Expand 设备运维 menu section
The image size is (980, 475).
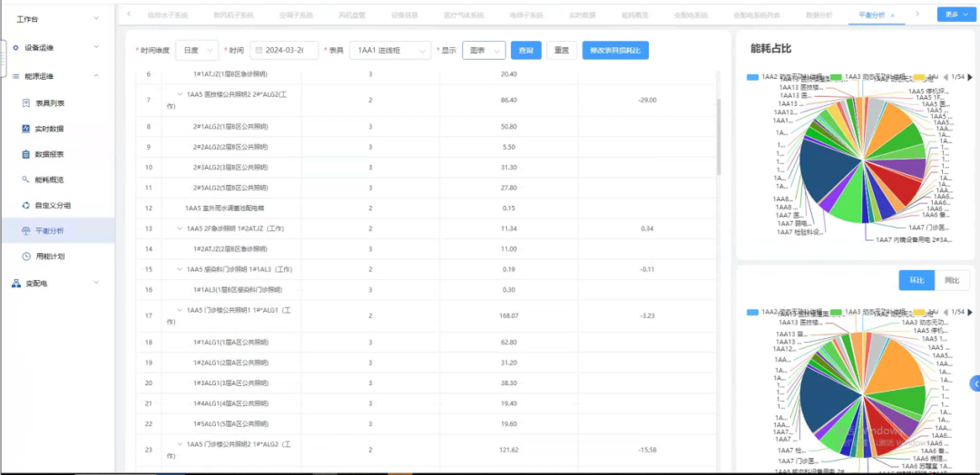point(96,47)
